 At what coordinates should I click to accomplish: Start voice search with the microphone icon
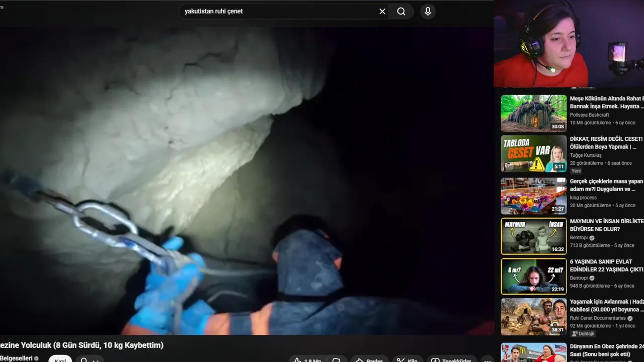coord(428,12)
